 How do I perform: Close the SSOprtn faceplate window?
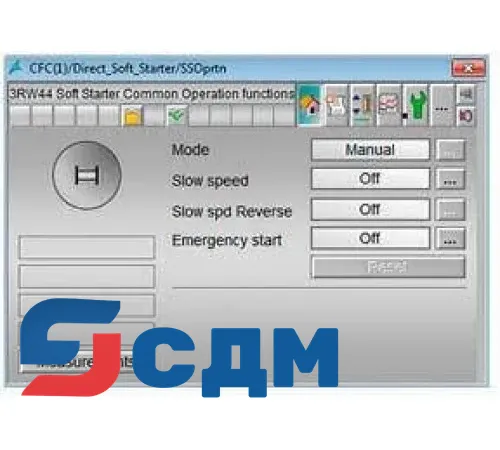[468, 68]
